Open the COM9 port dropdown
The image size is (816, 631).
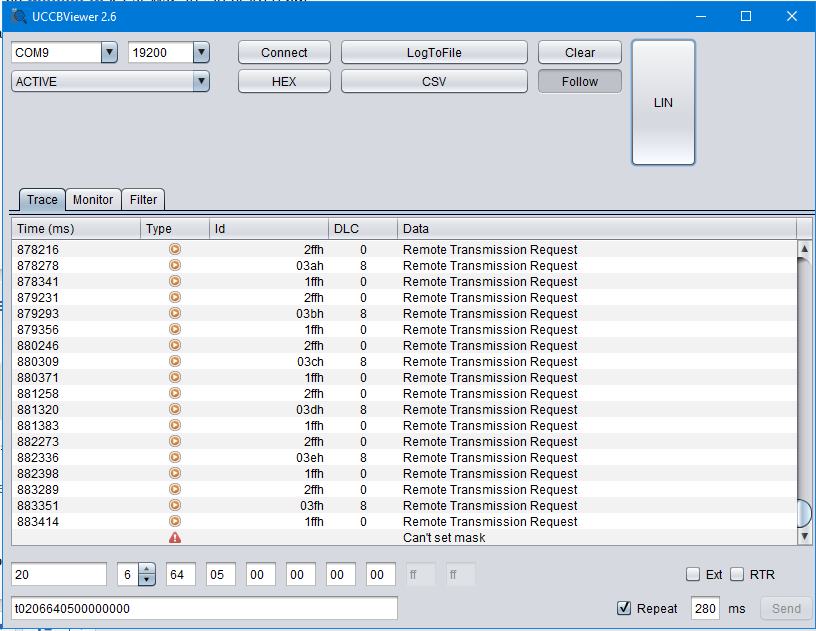click(109, 53)
